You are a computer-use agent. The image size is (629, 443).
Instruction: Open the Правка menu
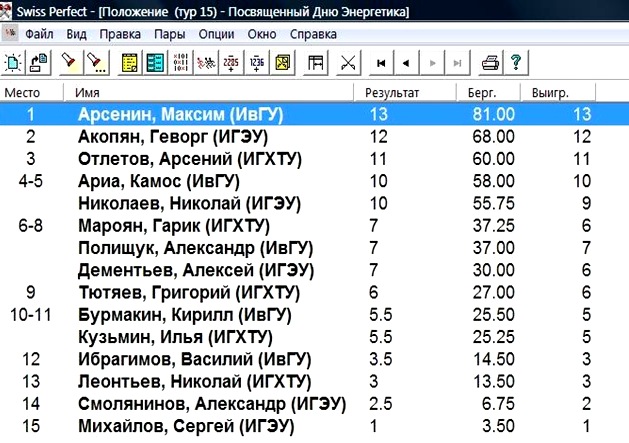click(x=120, y=34)
